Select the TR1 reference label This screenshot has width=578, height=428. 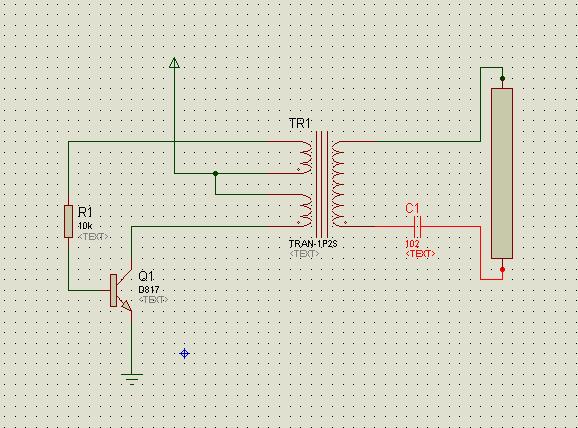coord(300,123)
